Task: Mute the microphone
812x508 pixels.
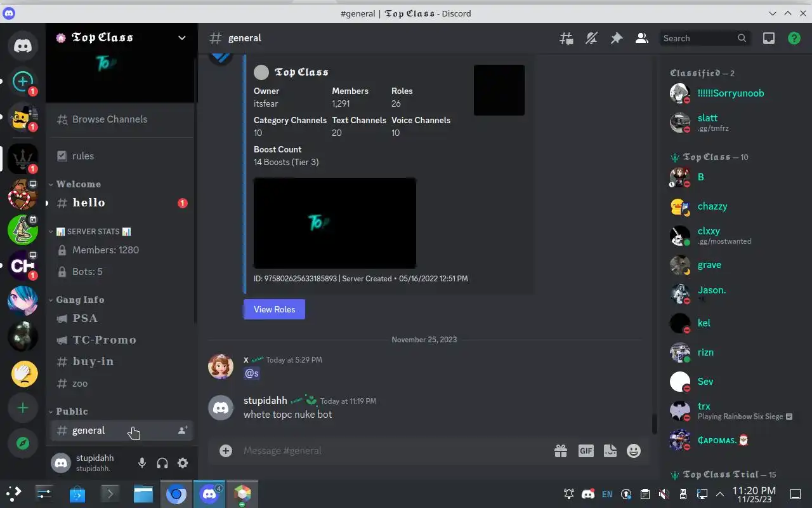Action: point(142,463)
